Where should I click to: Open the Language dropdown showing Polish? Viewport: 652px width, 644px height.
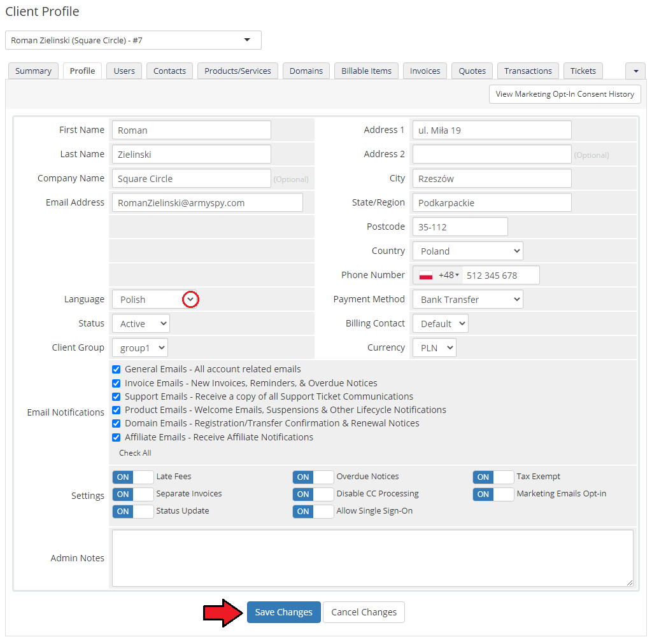click(155, 299)
